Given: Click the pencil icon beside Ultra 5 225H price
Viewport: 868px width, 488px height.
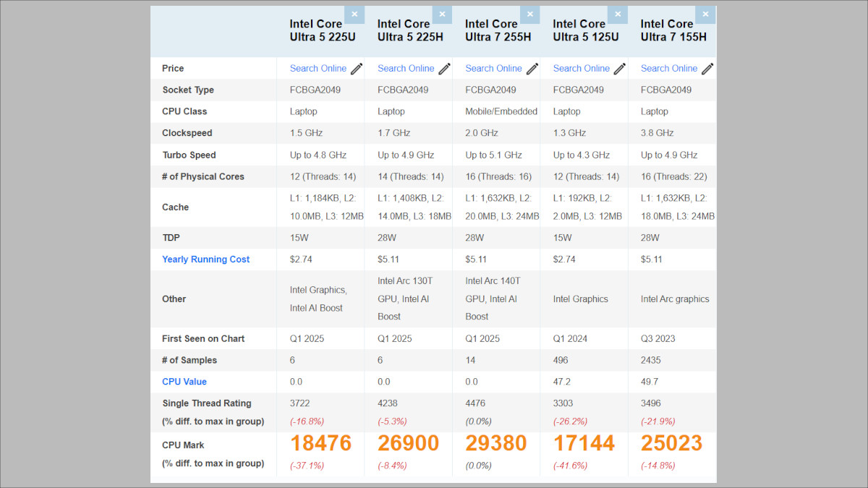Looking at the screenshot, I should [x=443, y=68].
